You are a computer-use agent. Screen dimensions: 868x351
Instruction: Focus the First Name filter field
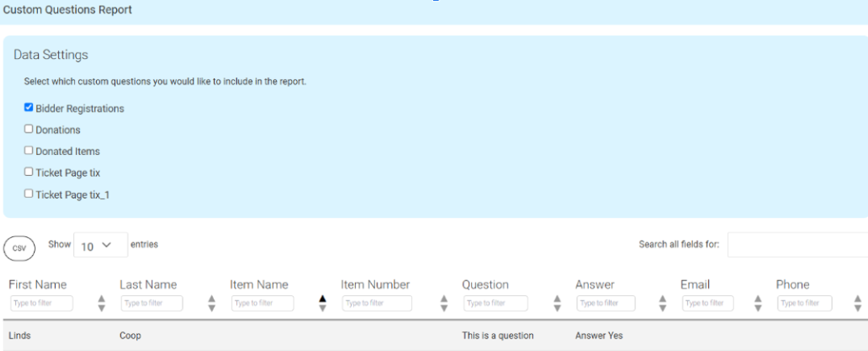coord(42,303)
